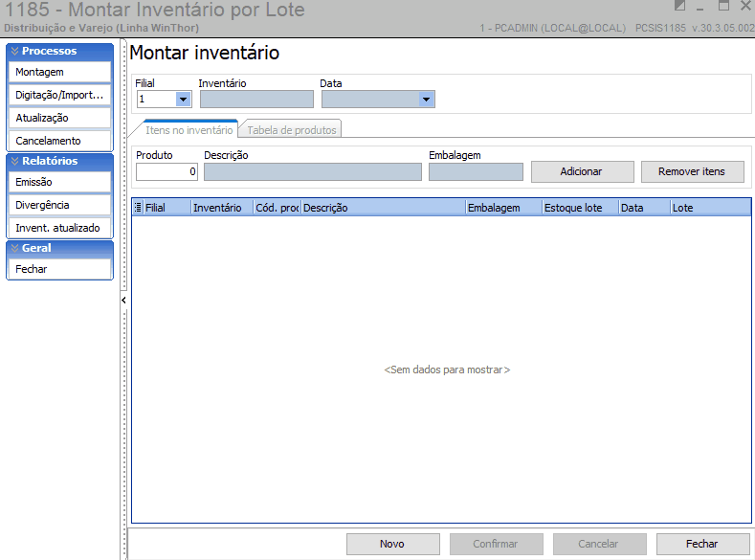Sort by Cód. prod column header
This screenshot has height=560, width=755.
coord(277,208)
